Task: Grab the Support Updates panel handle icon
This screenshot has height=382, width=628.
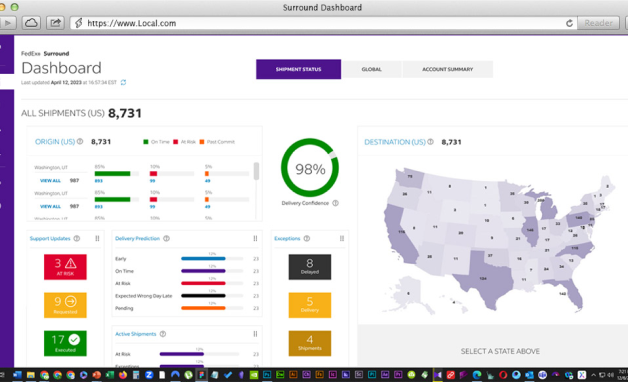Action: (97, 238)
